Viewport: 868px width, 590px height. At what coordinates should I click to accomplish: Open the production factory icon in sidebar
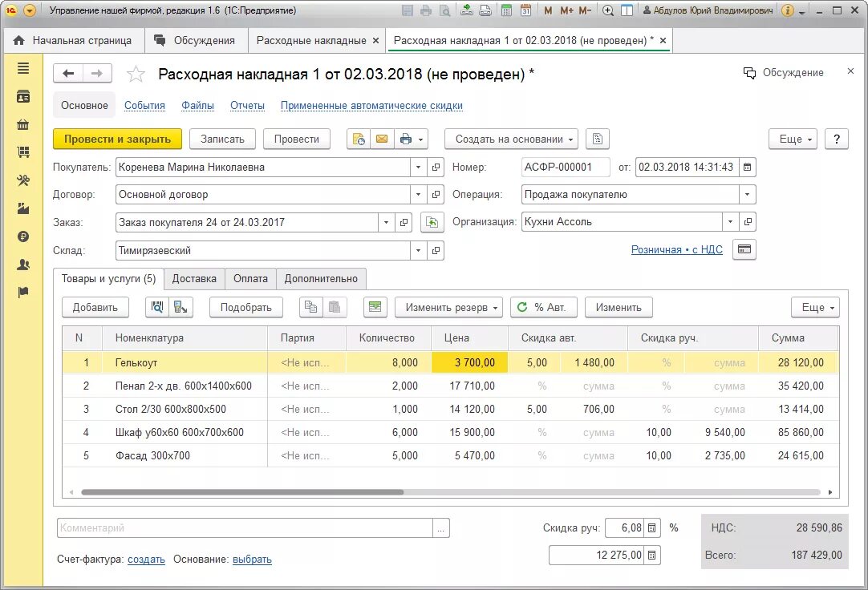coord(23,208)
